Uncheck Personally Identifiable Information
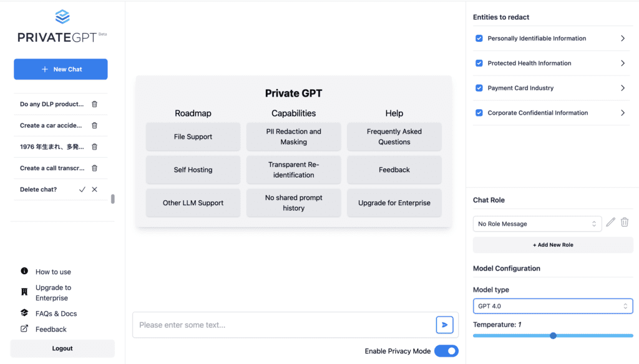Viewport: 639px width, 364px height. point(479,38)
